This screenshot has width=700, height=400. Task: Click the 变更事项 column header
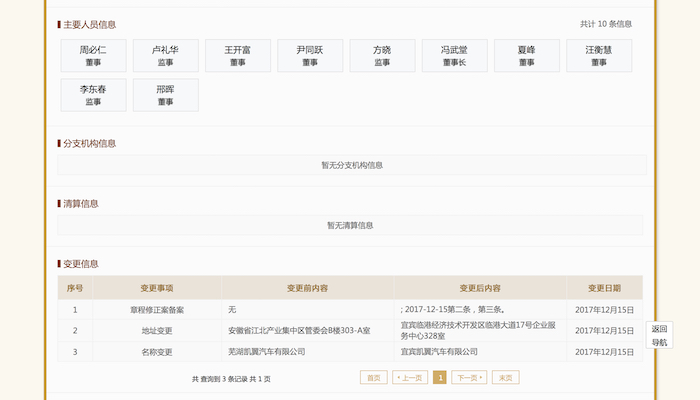click(x=157, y=288)
